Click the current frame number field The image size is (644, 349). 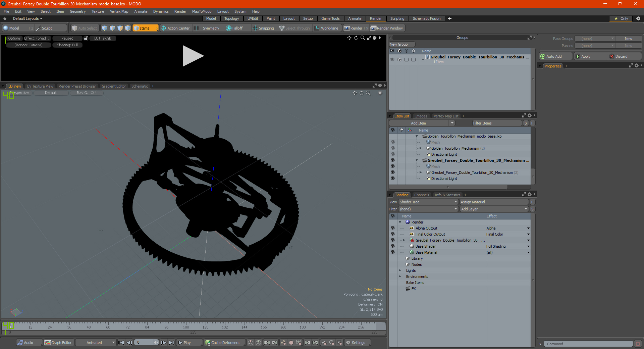[x=144, y=343]
